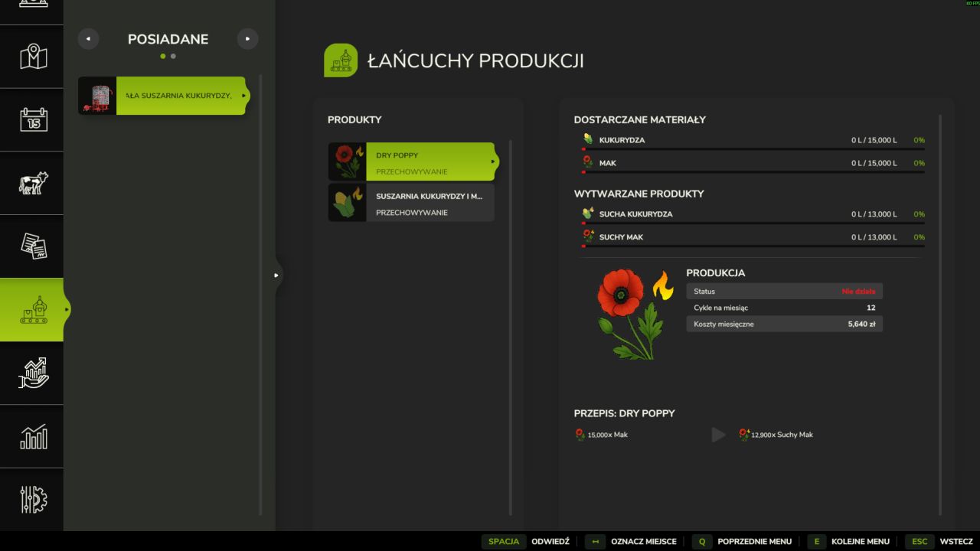Open the settings sliders gear icon
This screenshot has height=551, width=980.
32,499
